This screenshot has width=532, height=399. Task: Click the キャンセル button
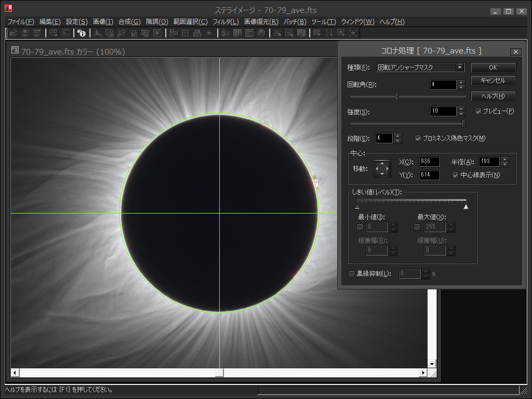493,81
